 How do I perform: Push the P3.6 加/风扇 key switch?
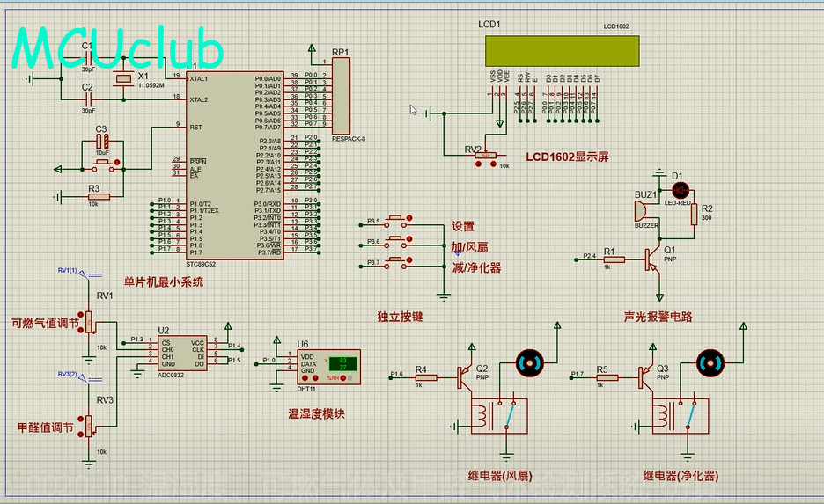tap(395, 242)
